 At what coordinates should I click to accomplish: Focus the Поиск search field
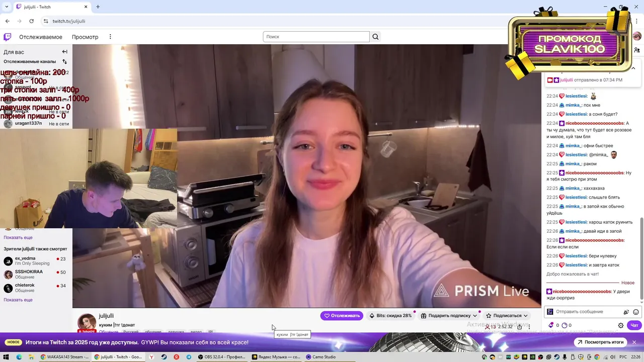(x=316, y=37)
